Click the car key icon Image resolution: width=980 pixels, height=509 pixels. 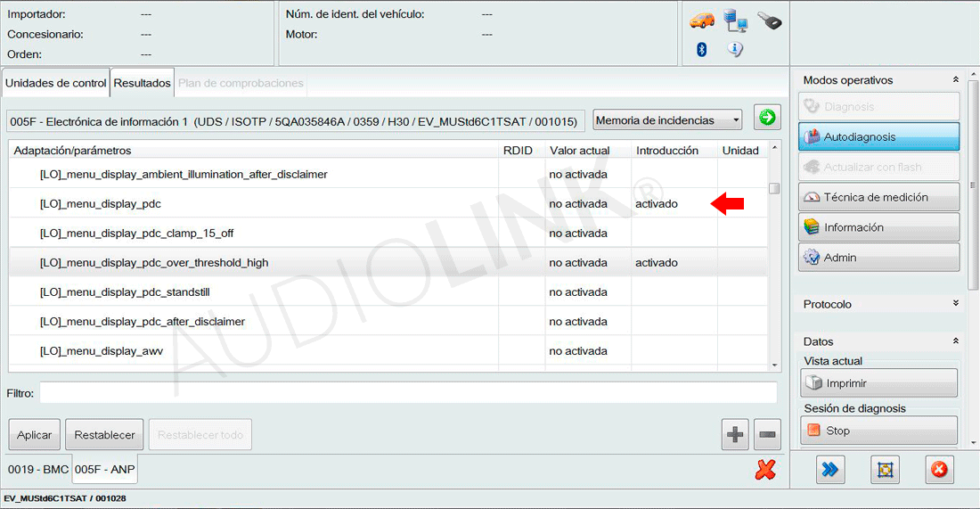[x=769, y=21]
